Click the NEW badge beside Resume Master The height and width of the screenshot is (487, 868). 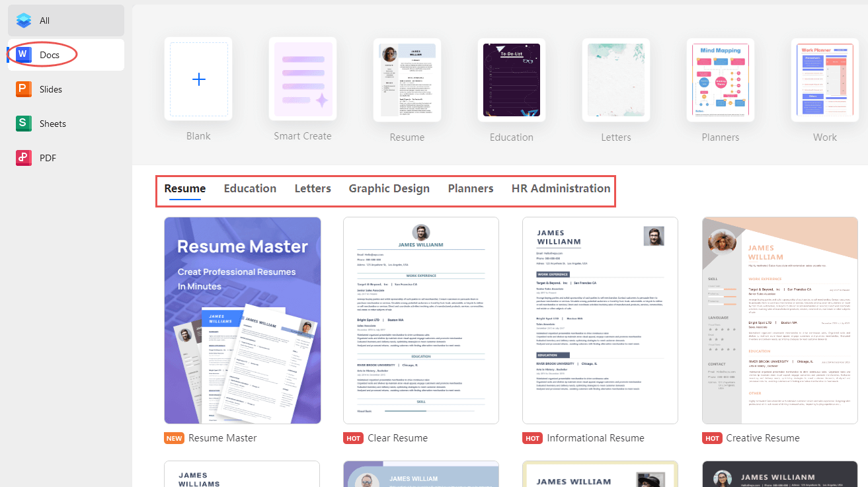click(175, 438)
